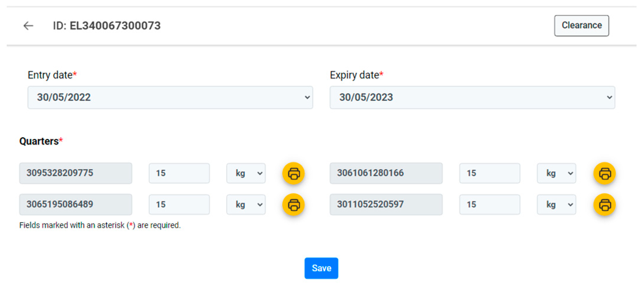
Task: Print label for quarter 3011052520597
Action: pyautogui.click(x=604, y=204)
